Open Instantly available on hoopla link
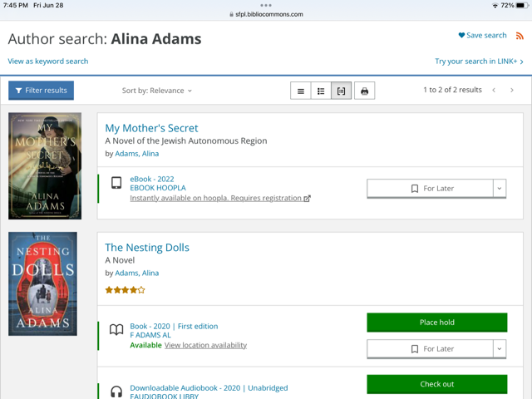This screenshot has height=399, width=532. [x=220, y=198]
